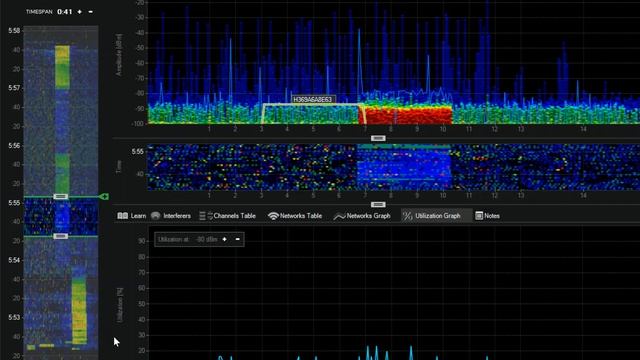The image size is (640, 360).
Task: Switch to the Networks Table tab
Action: tap(295, 216)
